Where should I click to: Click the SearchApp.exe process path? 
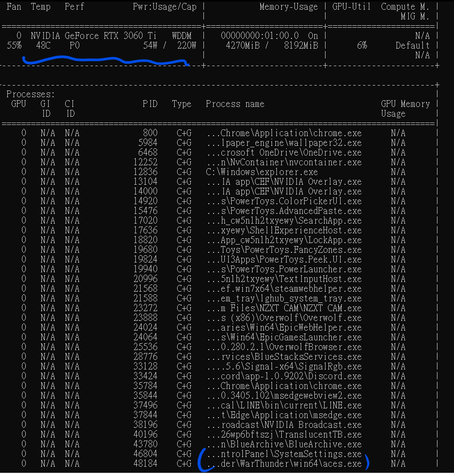tap(284, 220)
